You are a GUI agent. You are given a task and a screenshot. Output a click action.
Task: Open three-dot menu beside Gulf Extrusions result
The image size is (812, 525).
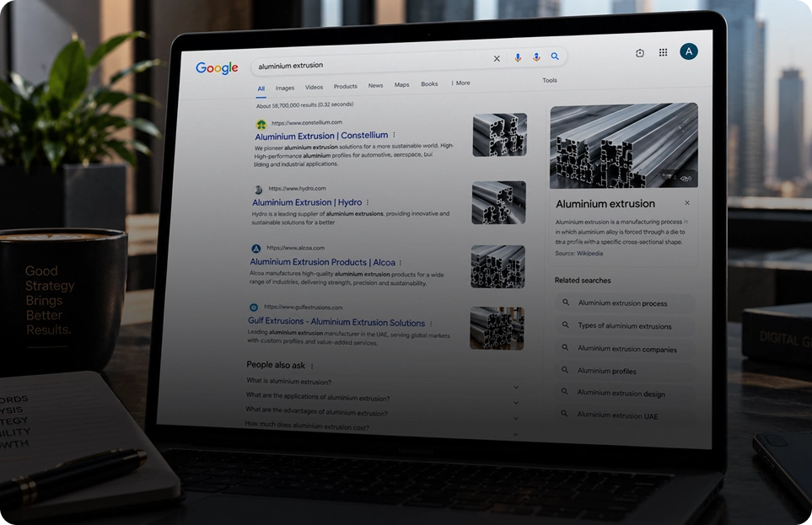(x=431, y=324)
